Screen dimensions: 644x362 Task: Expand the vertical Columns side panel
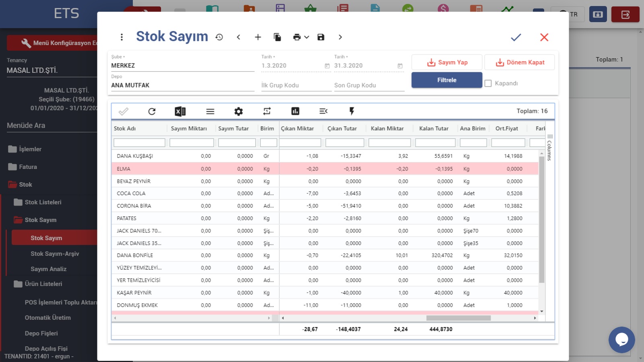pos(550,148)
